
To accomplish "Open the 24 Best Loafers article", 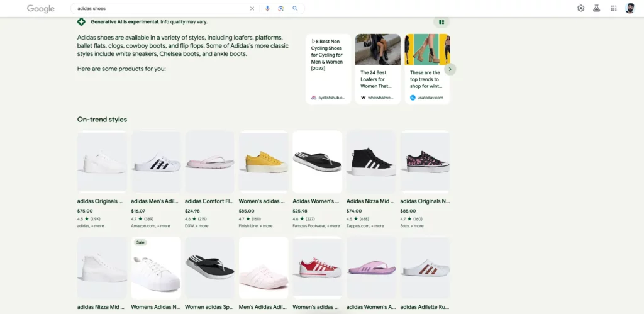I will 377,69.
